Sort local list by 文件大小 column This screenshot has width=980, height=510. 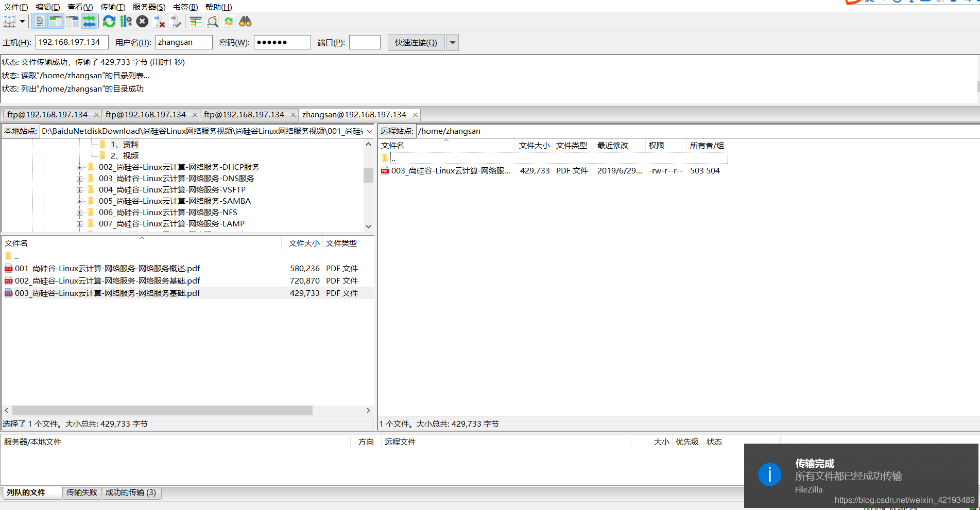pyautogui.click(x=303, y=243)
